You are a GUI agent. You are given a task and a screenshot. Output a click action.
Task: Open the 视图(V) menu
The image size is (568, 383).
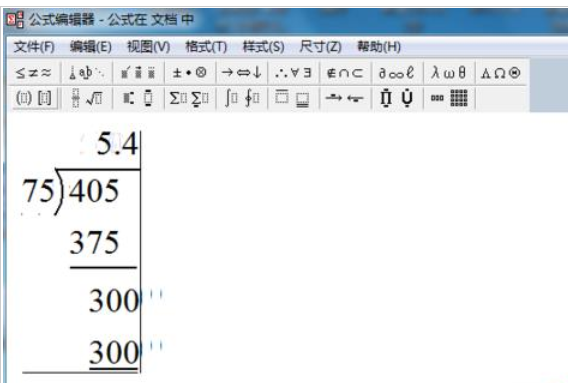[x=149, y=47]
